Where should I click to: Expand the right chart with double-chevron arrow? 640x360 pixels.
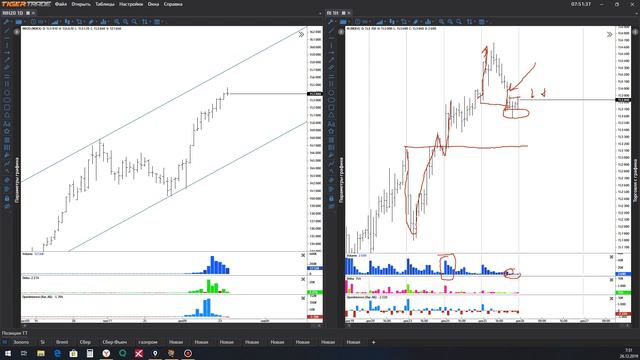(x=609, y=35)
